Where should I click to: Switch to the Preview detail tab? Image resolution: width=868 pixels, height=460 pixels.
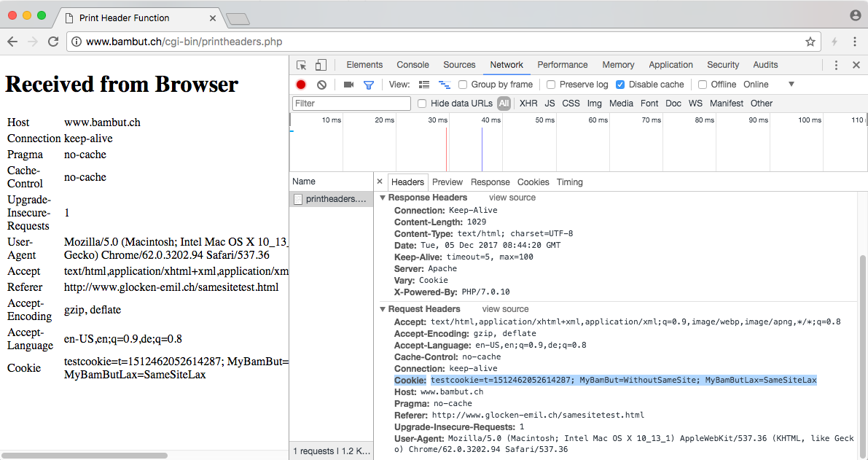[x=447, y=182]
